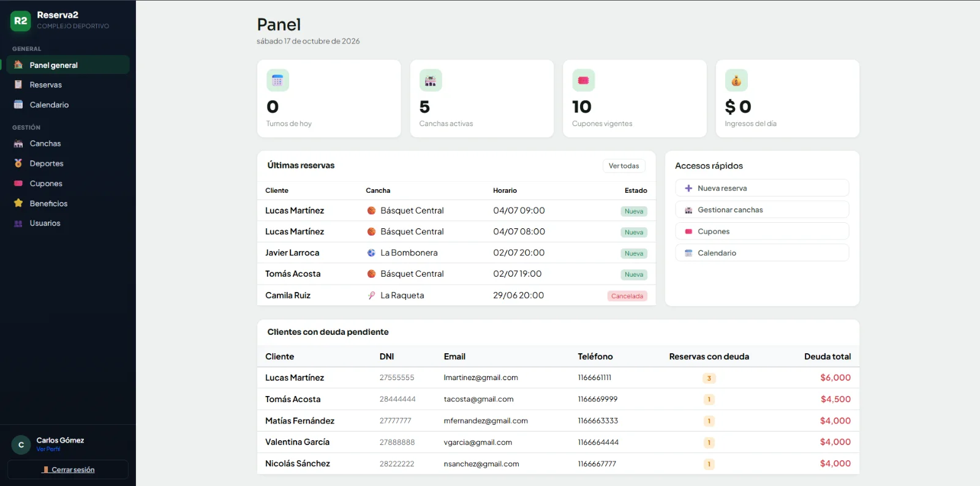This screenshot has width=980, height=486.
Task: Click email lmartinez@gmail.com
Action: click(x=481, y=378)
